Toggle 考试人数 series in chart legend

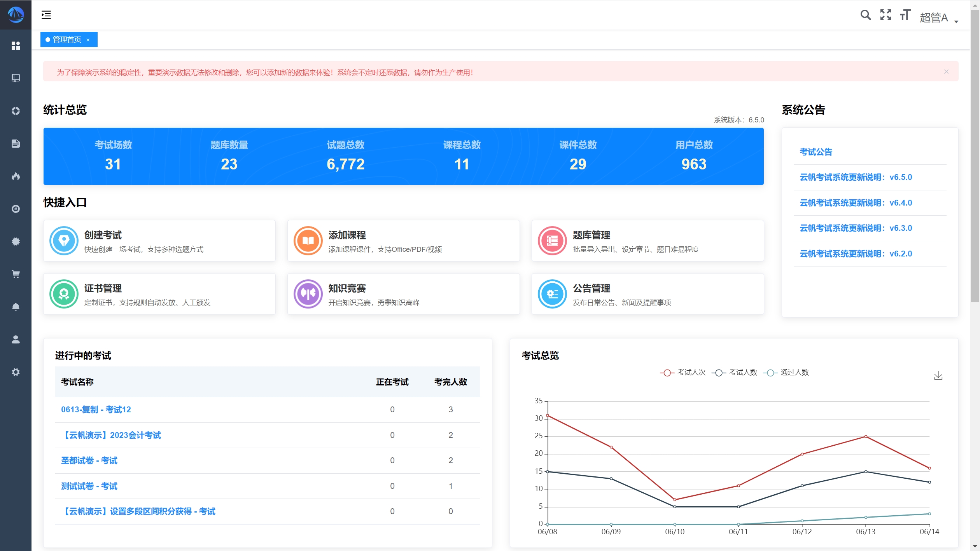(735, 372)
